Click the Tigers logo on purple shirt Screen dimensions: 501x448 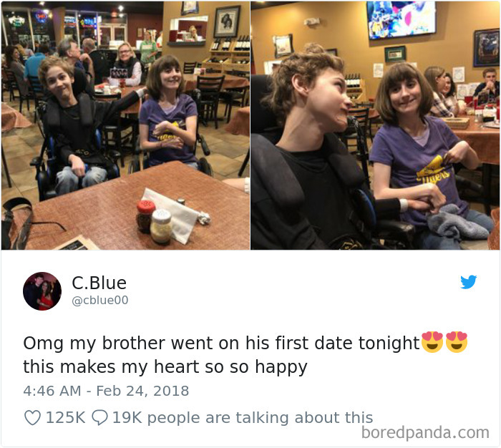[x=433, y=171]
